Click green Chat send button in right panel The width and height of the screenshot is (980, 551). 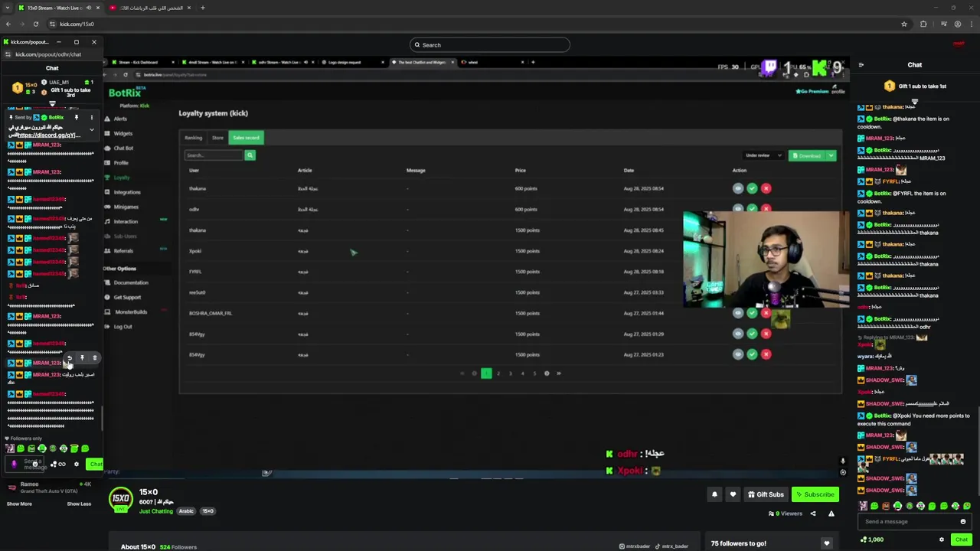962,540
